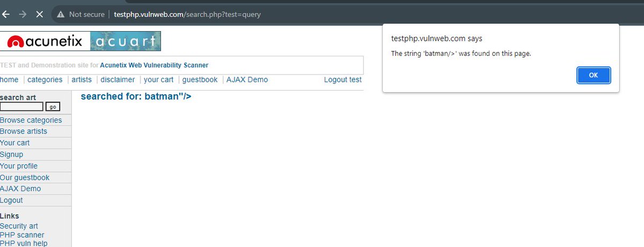
Task: Click OK in the alert dialog
Action: pos(594,76)
